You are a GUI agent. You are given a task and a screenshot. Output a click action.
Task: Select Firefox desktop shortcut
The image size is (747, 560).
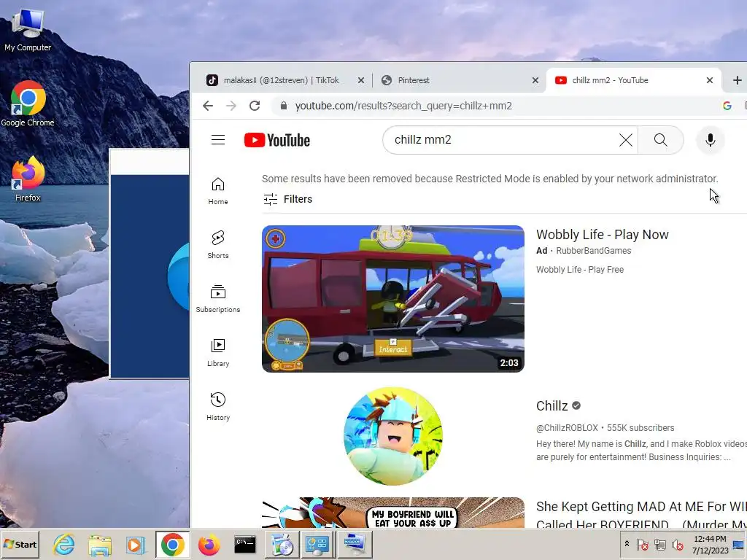28,179
